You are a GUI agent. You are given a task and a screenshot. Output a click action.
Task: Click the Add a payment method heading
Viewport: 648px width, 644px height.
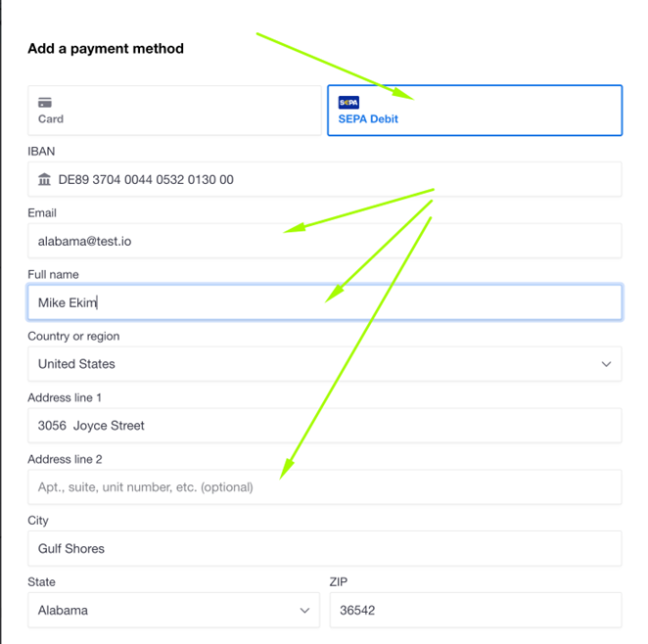coord(106,49)
